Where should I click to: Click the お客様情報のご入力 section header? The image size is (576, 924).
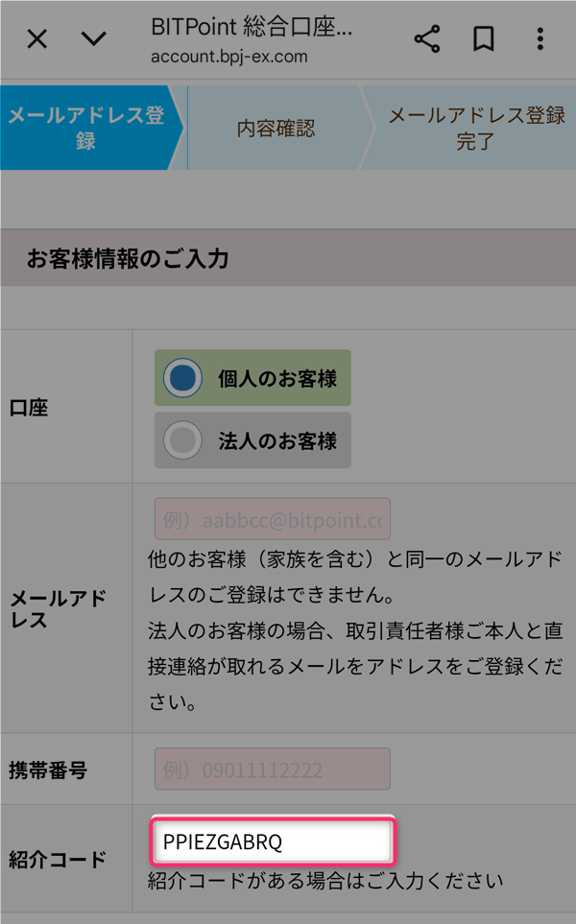point(288,258)
